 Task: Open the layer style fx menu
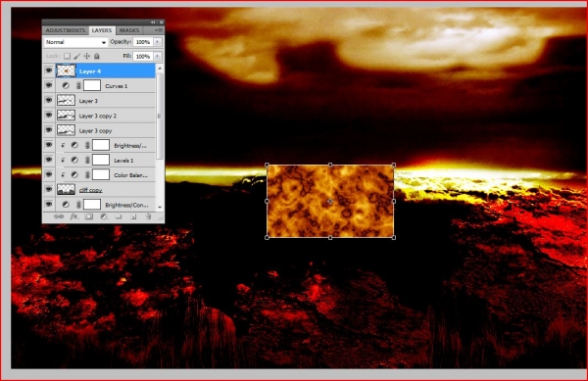coord(73,216)
